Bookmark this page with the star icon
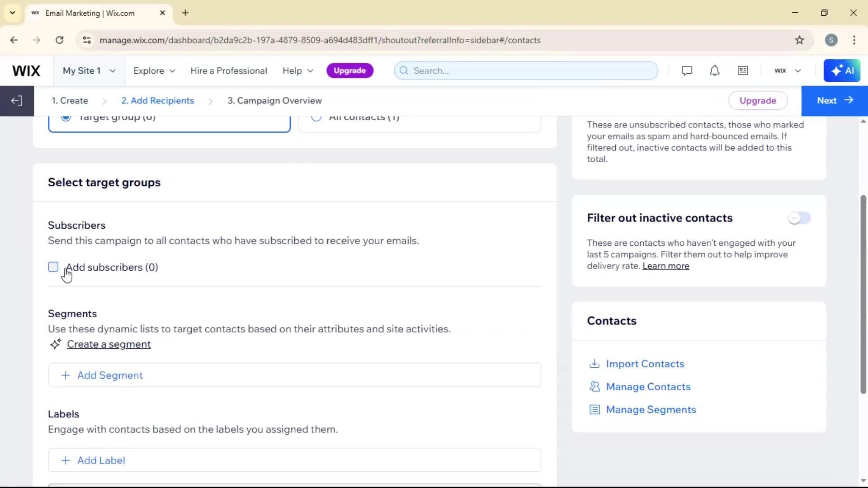 click(799, 40)
